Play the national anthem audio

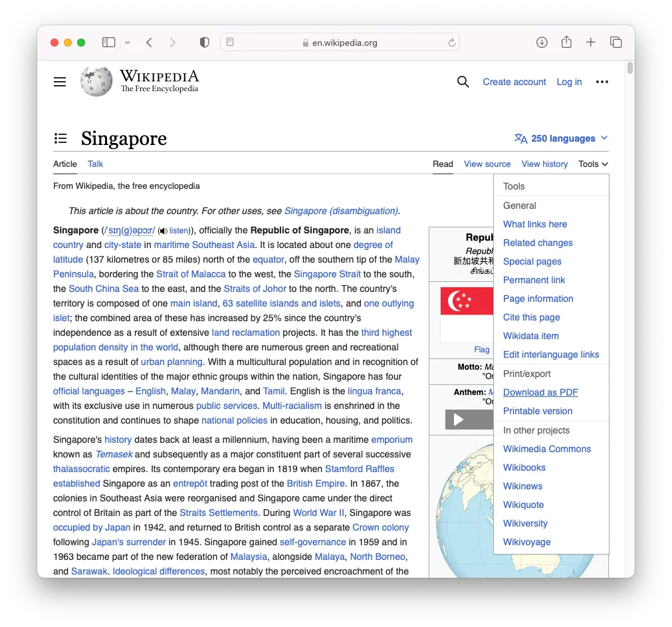point(458,420)
